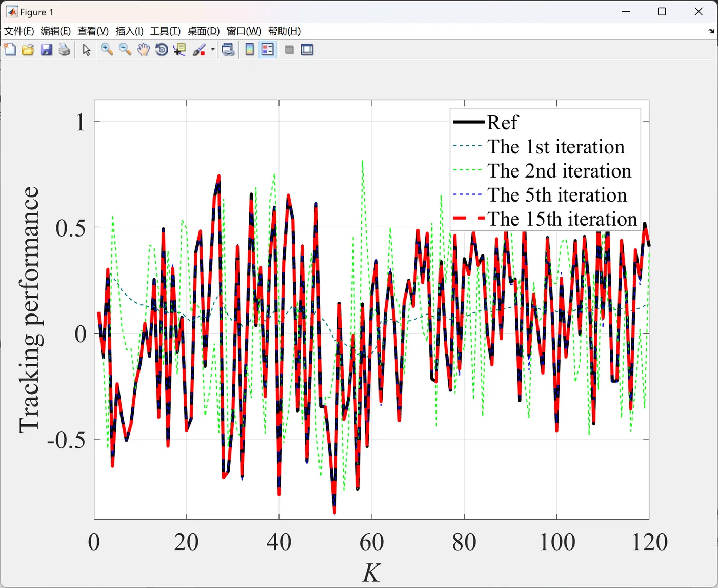Screen dimensions: 718x588
Task: Click the y-axis tick label "0.5"
Action: (71, 228)
